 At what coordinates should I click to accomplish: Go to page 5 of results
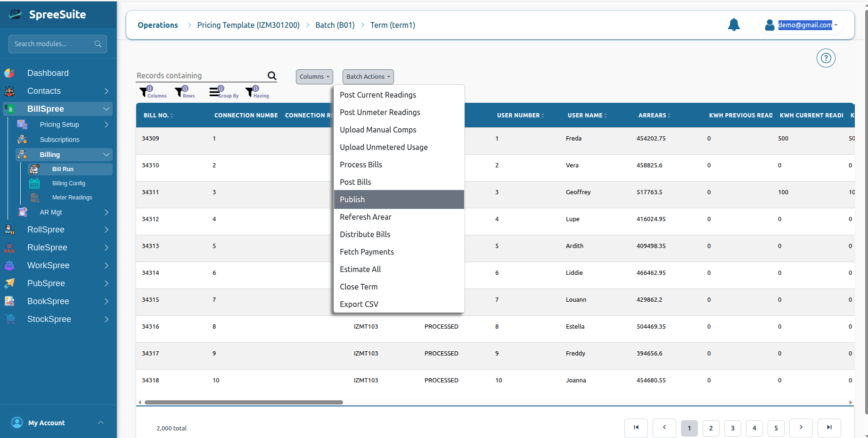(x=776, y=428)
